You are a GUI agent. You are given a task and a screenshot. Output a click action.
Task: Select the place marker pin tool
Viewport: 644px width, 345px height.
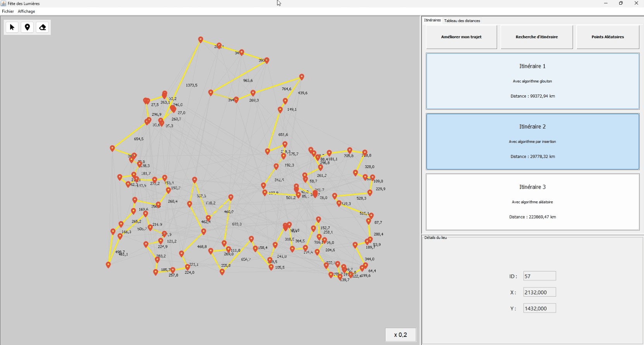[27, 27]
